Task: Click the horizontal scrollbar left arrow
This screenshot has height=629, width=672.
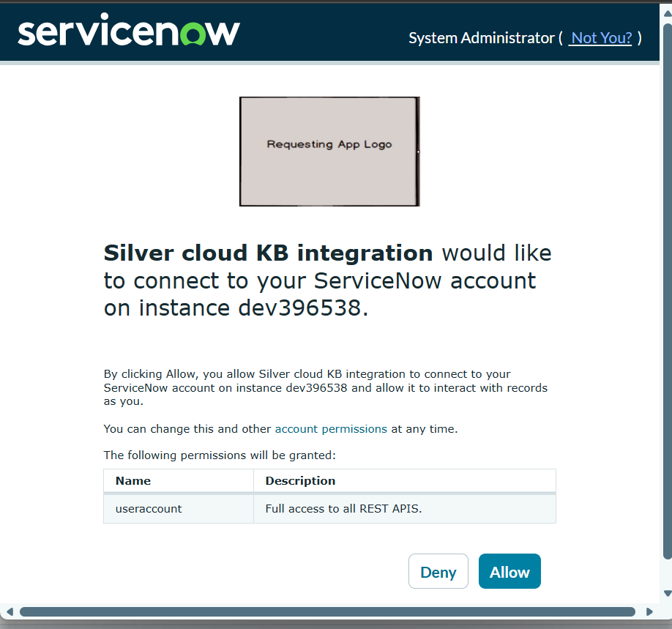Action: pyautogui.click(x=10, y=611)
